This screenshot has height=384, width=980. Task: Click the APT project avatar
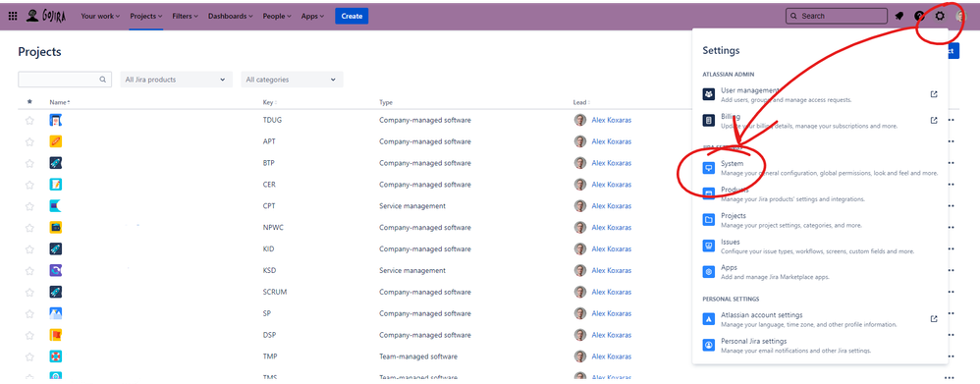coord(56,141)
